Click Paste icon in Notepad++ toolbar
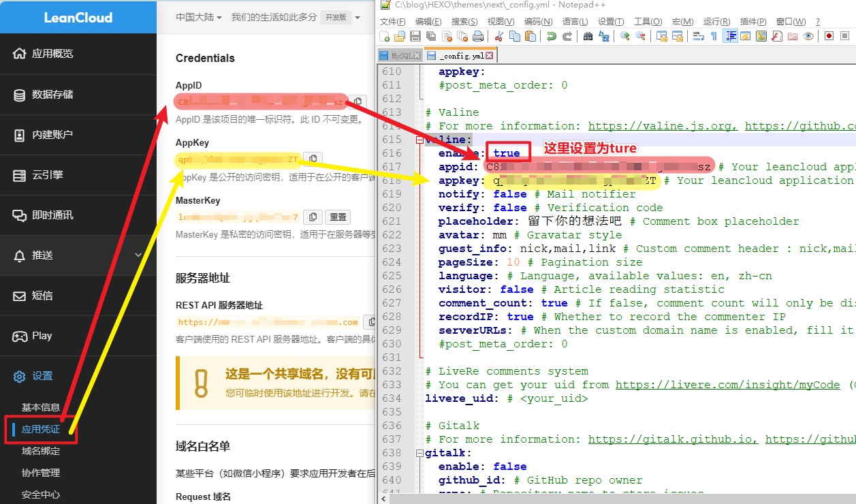856x504 pixels. pos(530,35)
